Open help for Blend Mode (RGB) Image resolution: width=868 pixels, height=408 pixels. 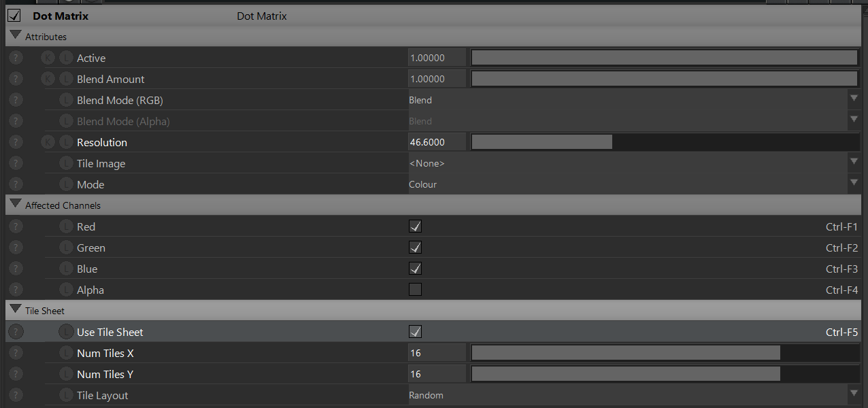pos(16,100)
